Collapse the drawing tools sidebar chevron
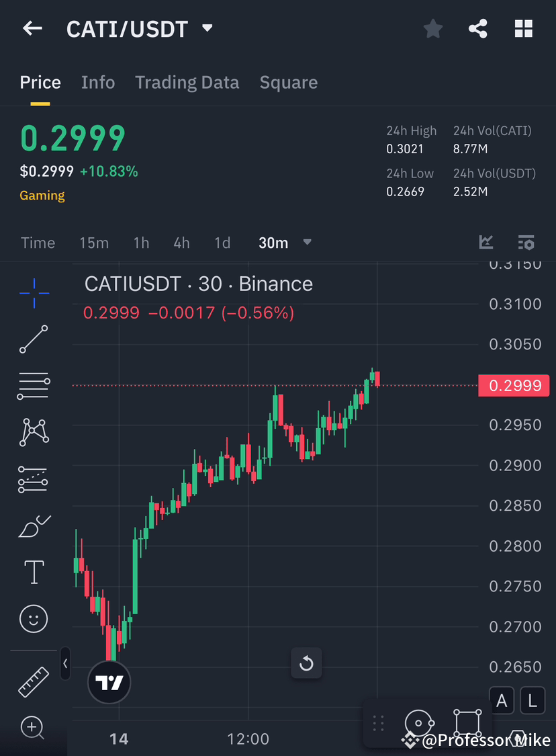 (x=65, y=664)
